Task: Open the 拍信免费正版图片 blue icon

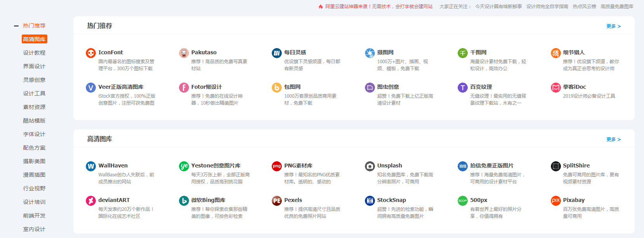Action: point(463,166)
